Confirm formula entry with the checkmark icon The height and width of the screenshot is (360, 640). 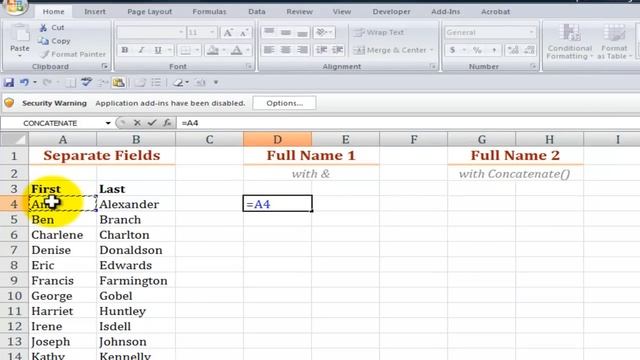click(x=152, y=123)
